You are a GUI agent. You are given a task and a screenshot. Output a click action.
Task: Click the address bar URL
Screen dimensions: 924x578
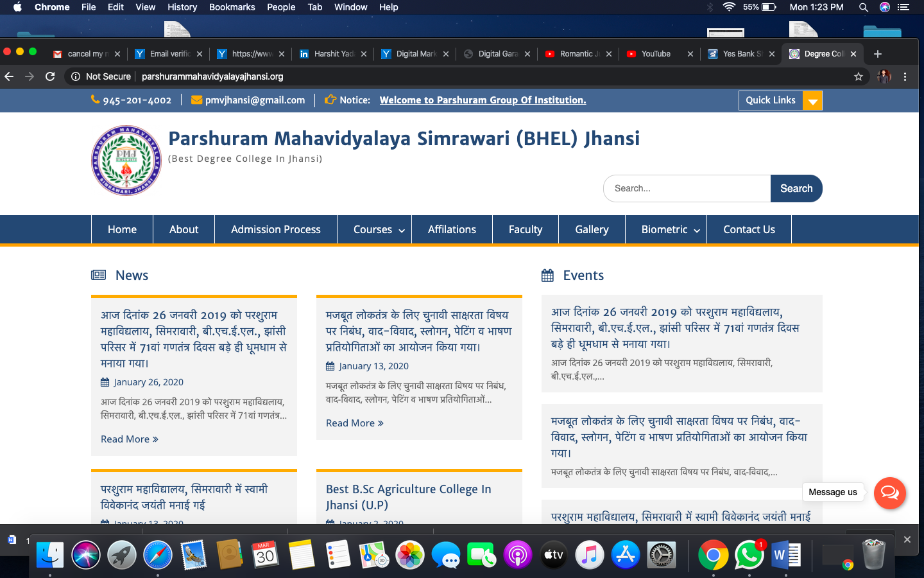tap(212, 76)
